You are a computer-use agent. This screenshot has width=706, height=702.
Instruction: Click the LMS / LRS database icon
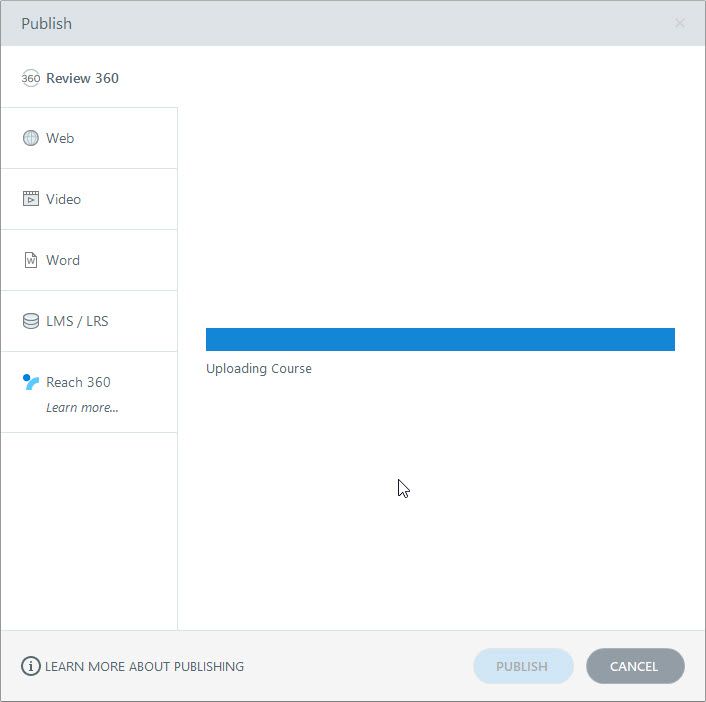(x=31, y=321)
